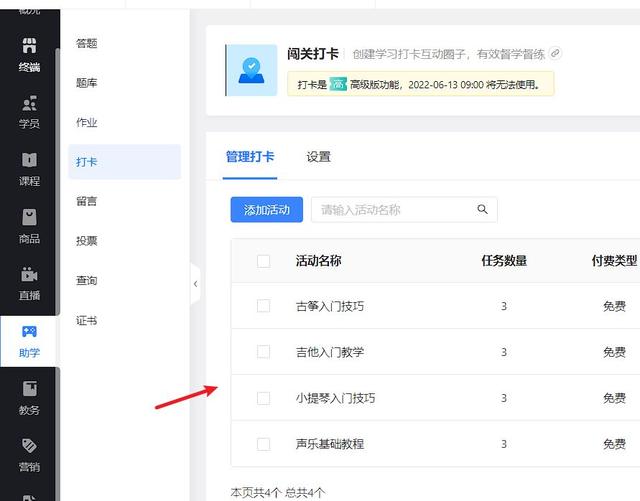Click the link icon beside 闯关打卡 description
The image size is (640, 501).
point(556,53)
